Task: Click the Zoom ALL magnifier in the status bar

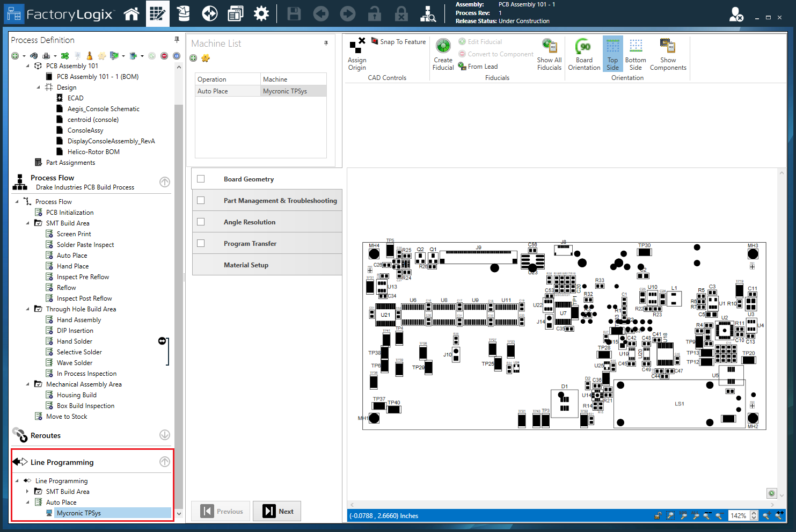Action: click(x=696, y=515)
